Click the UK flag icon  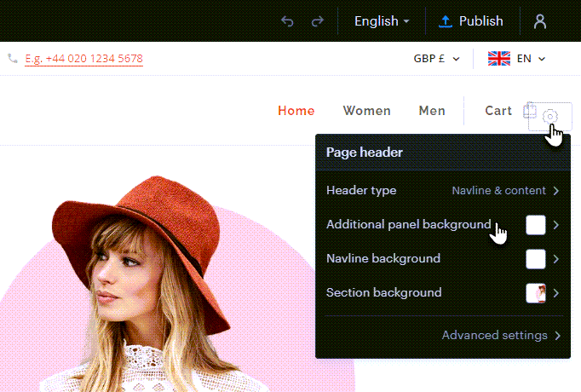(x=498, y=59)
